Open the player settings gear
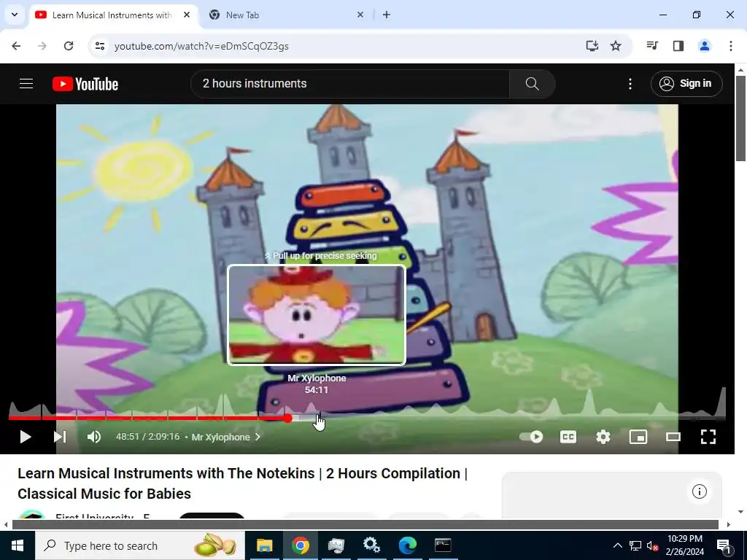Viewport: 747px width, 560px height. pos(603,437)
